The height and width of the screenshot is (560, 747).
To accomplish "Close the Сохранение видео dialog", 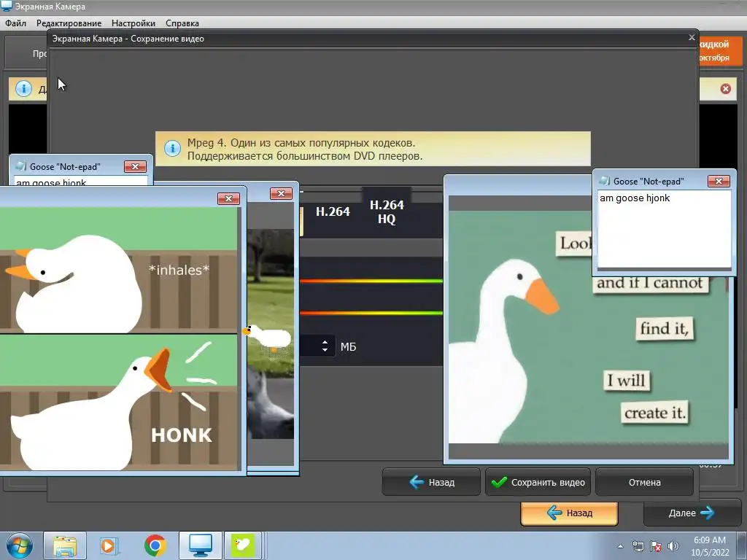I will [x=692, y=37].
